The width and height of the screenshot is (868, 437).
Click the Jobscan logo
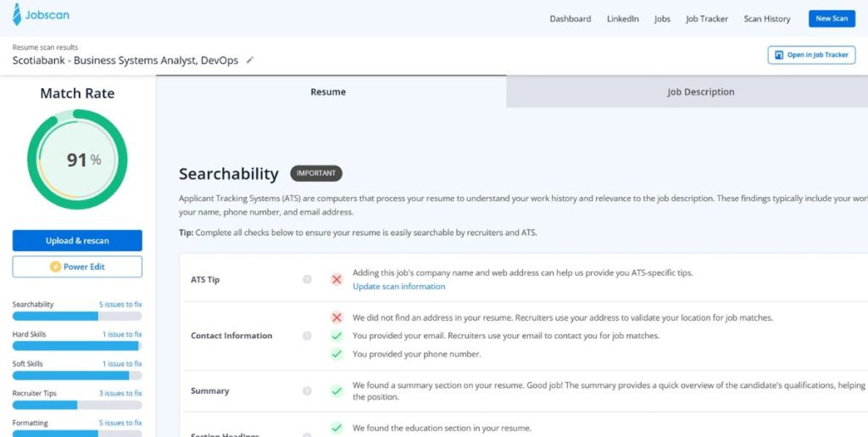pyautogui.click(x=41, y=14)
